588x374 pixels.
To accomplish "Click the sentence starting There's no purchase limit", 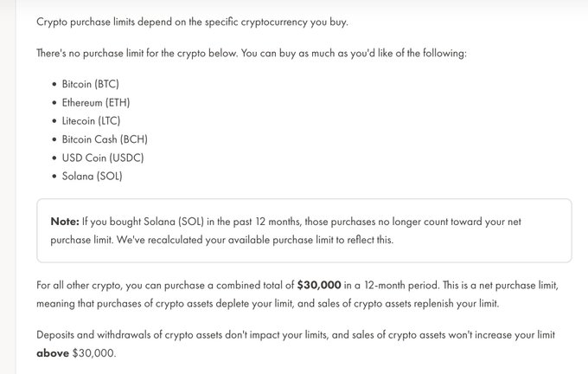I will click(252, 54).
